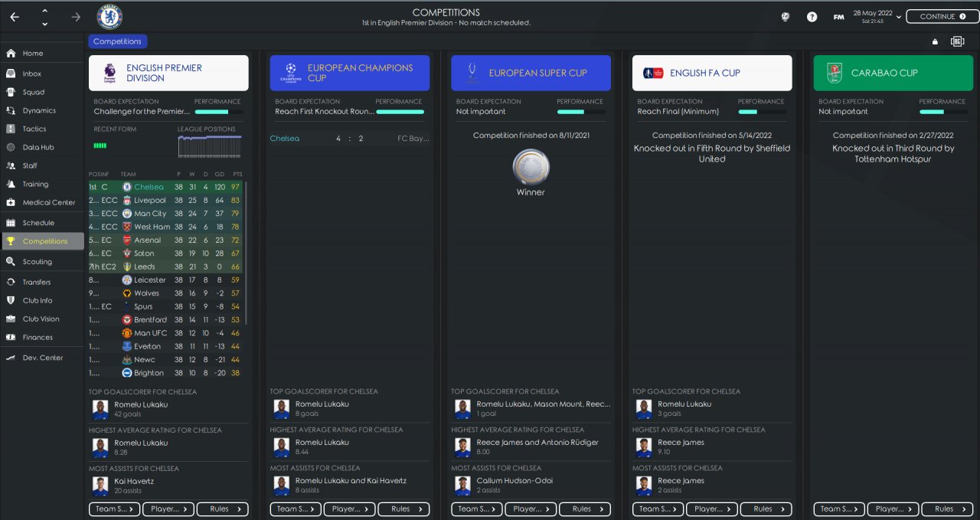The height and width of the screenshot is (520, 980).
Task: Click the Scouting magnifier icon
Action: (11, 261)
